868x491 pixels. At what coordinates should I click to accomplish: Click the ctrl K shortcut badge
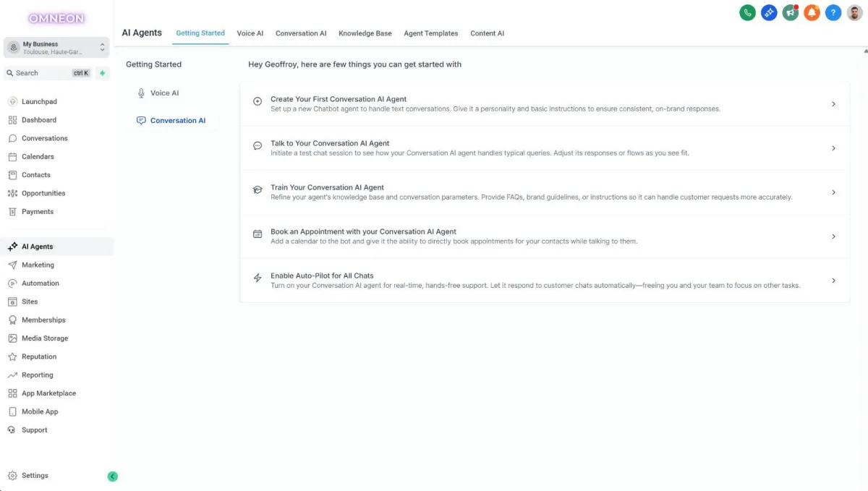(81, 73)
